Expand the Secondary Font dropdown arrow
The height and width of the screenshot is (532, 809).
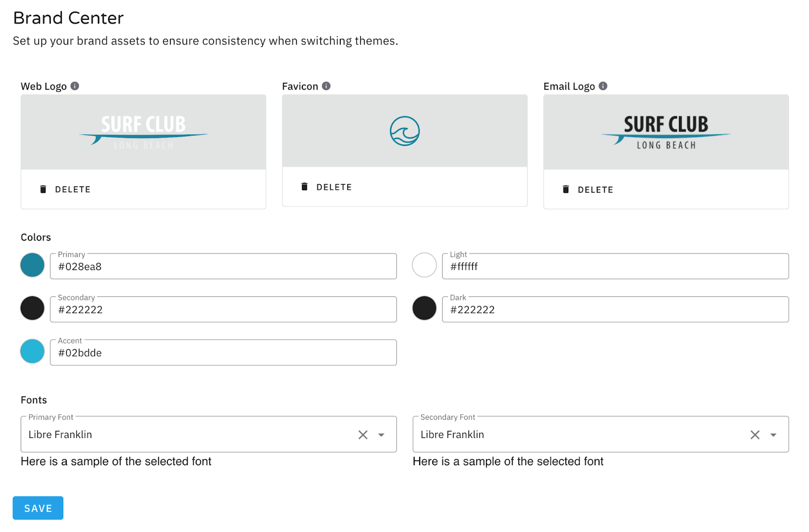[x=773, y=435]
